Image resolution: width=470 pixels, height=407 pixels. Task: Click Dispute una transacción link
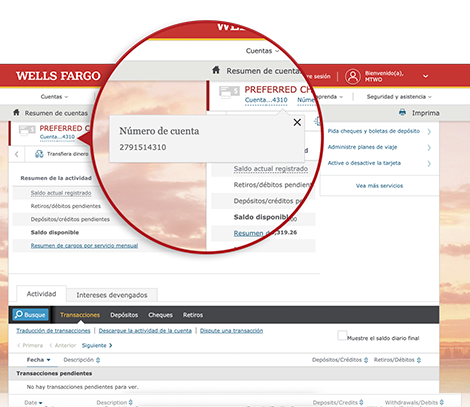tap(231, 331)
